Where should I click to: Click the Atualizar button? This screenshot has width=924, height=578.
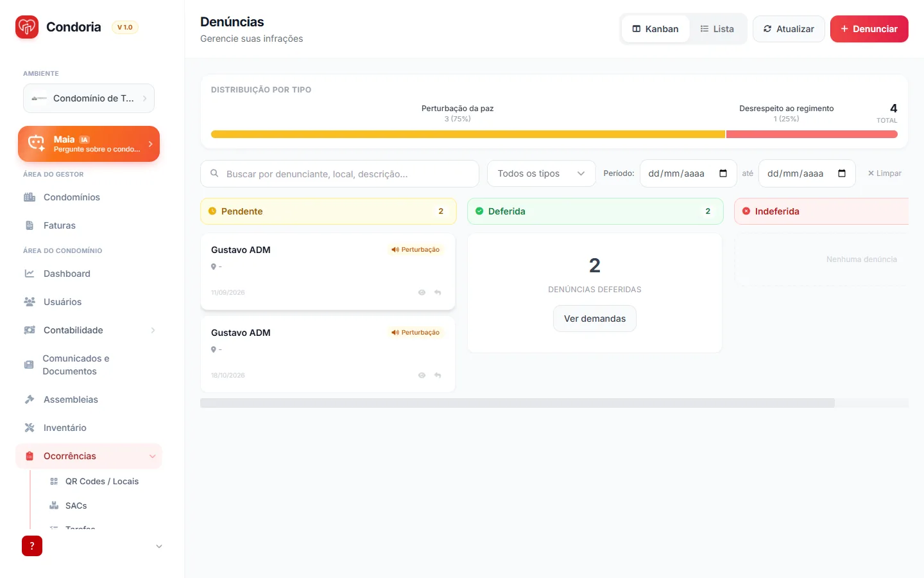[789, 29]
